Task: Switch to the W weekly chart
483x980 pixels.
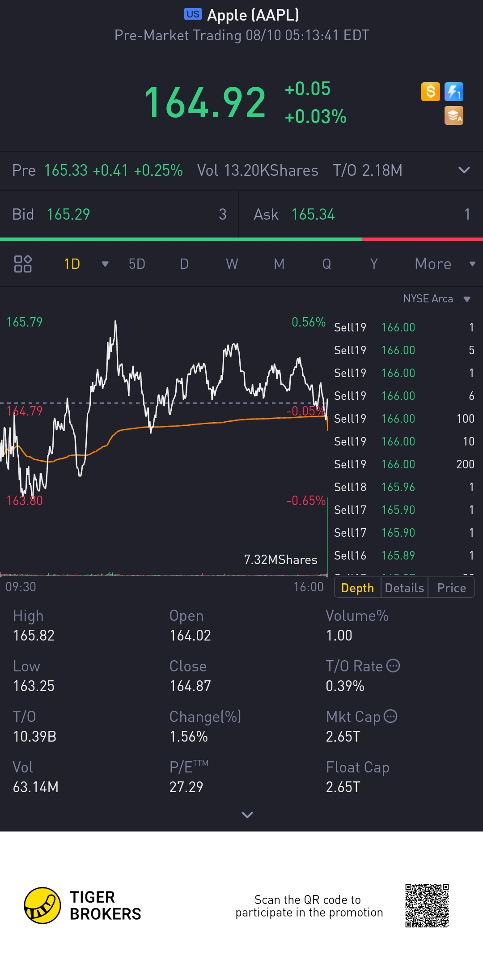Action: (232, 264)
